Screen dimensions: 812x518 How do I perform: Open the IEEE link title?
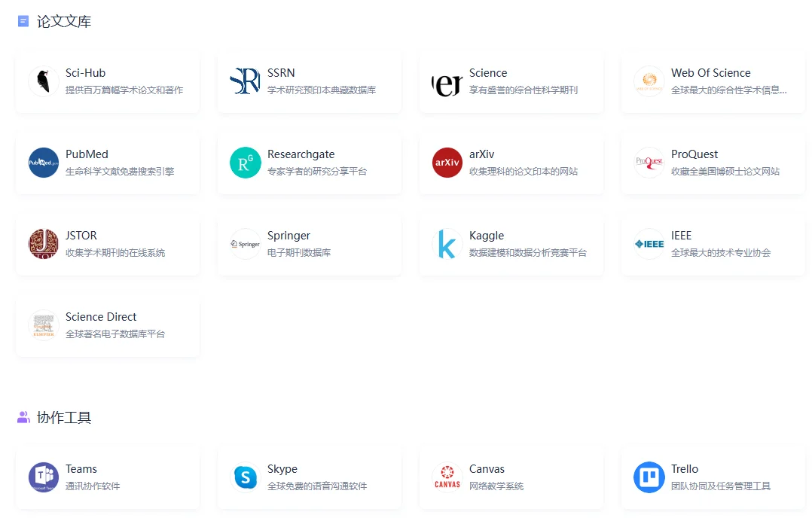[682, 236]
